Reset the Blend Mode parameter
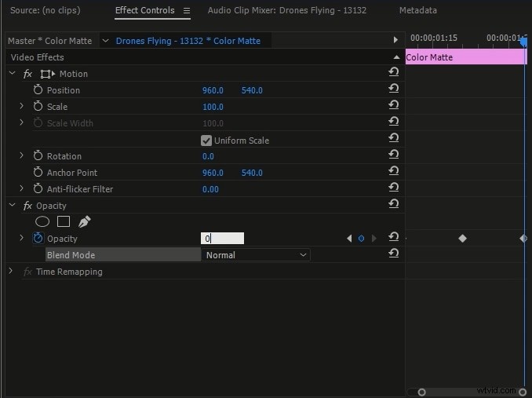This screenshot has height=398, width=532. pyautogui.click(x=394, y=254)
